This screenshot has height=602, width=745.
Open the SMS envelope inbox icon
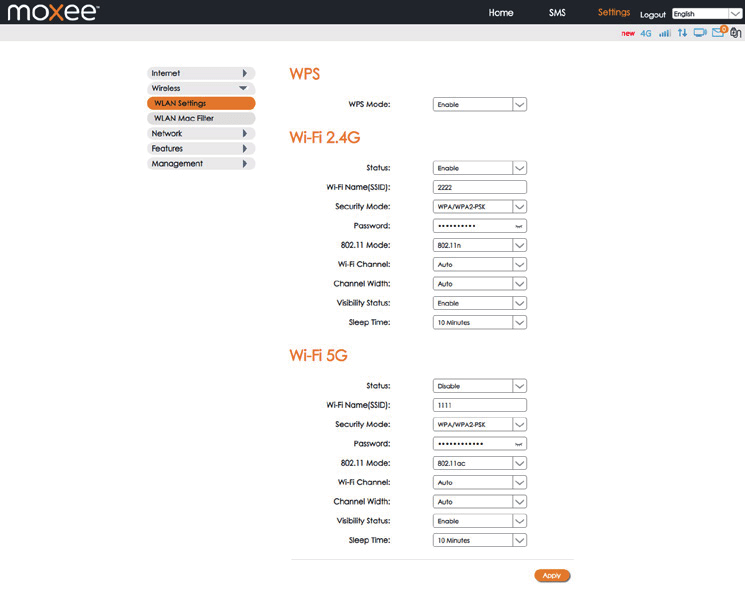718,33
